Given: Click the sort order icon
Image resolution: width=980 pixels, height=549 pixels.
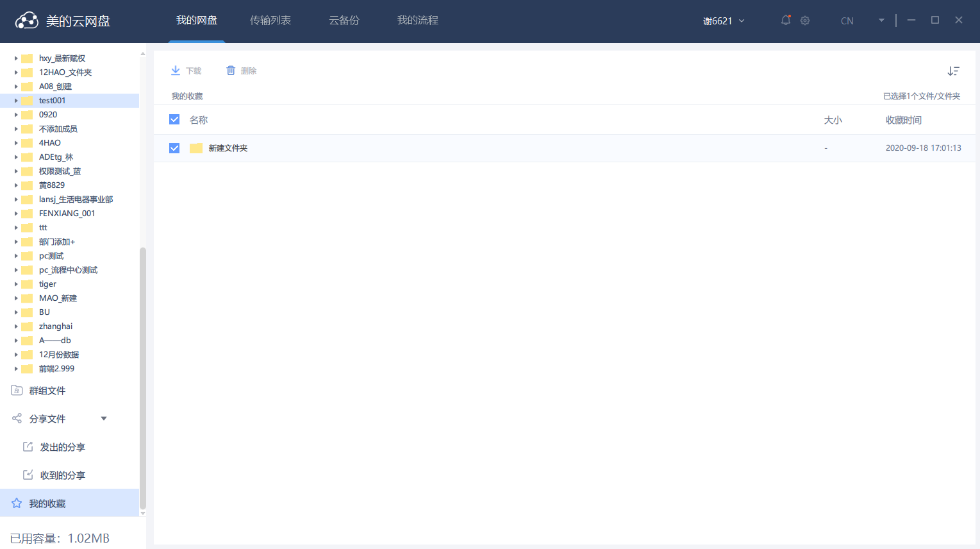Looking at the screenshot, I should (x=954, y=71).
